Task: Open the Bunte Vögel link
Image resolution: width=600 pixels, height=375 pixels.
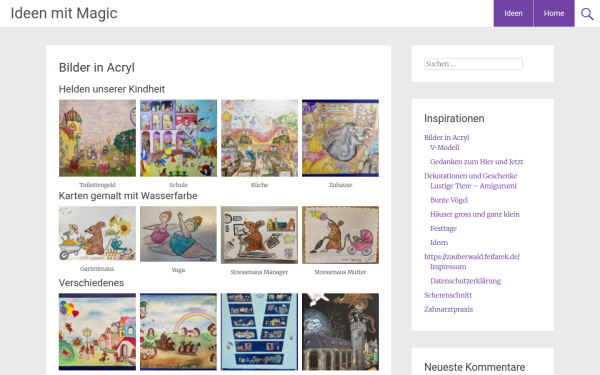Action: tap(449, 200)
